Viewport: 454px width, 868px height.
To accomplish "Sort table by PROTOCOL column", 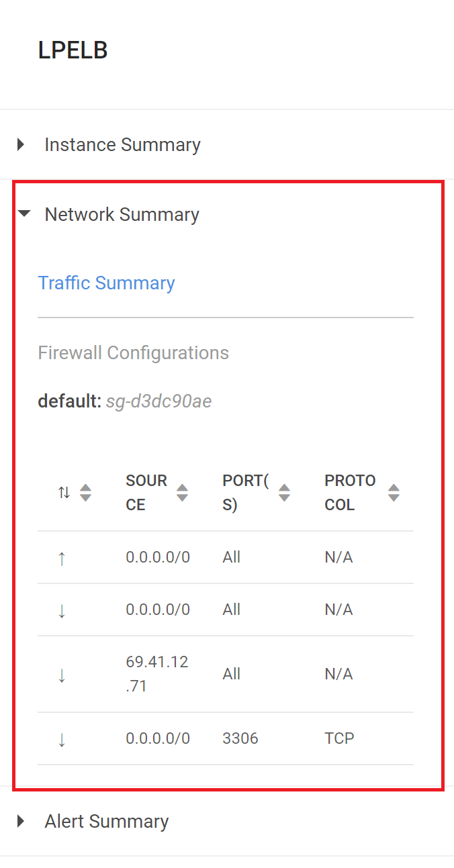I will point(394,493).
